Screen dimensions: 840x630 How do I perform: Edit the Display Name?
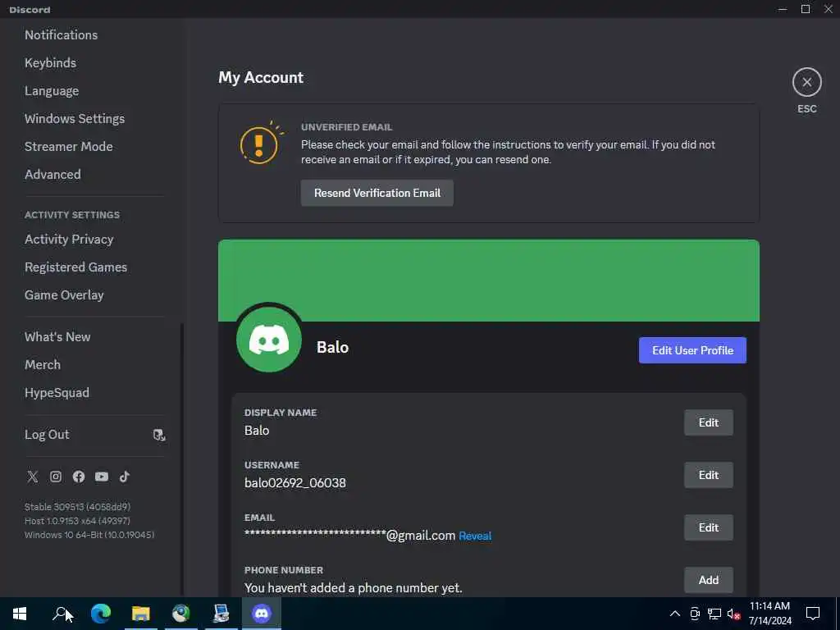tap(708, 422)
